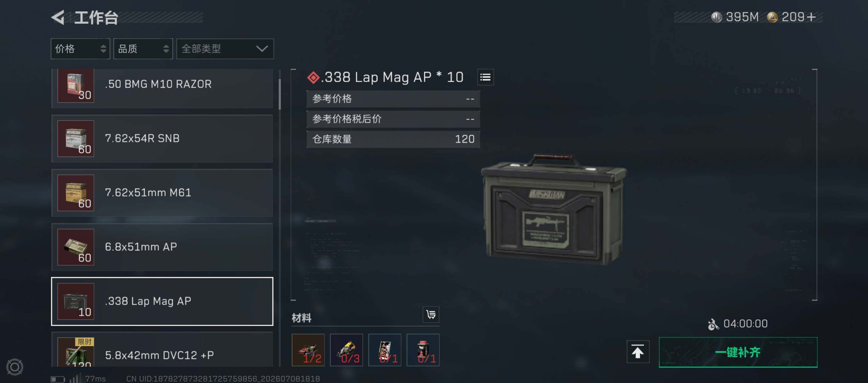This screenshot has height=383, width=868.
Task: Click the plus next to the 209 gold currency
Action: click(x=811, y=17)
